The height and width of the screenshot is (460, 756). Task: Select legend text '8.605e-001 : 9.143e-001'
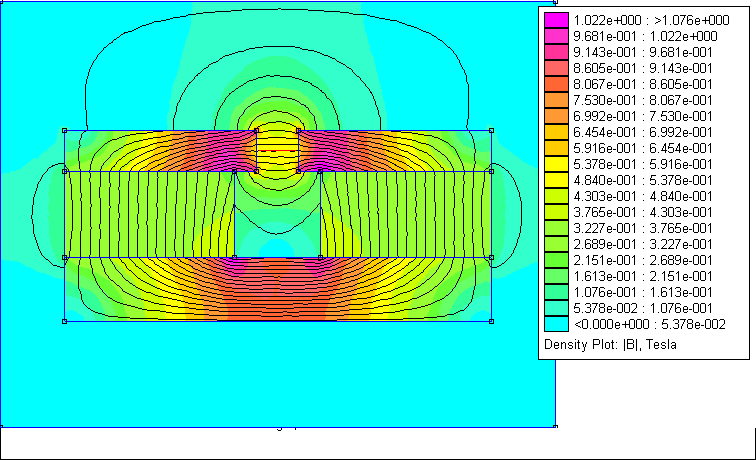643,68
